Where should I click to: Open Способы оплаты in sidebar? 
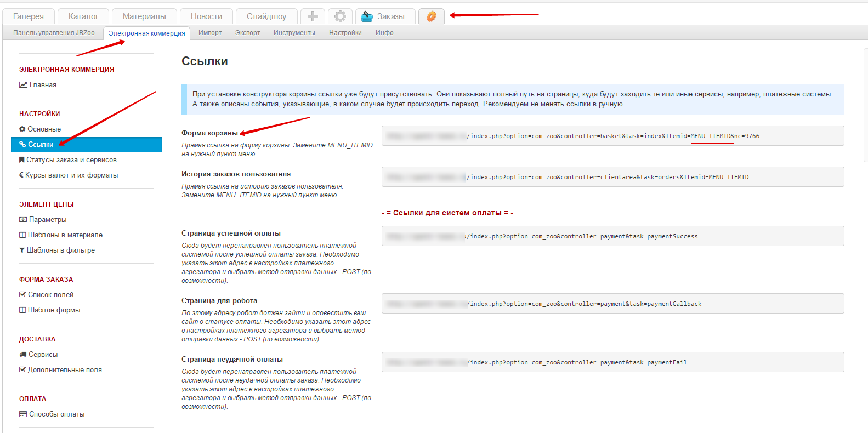click(56, 414)
